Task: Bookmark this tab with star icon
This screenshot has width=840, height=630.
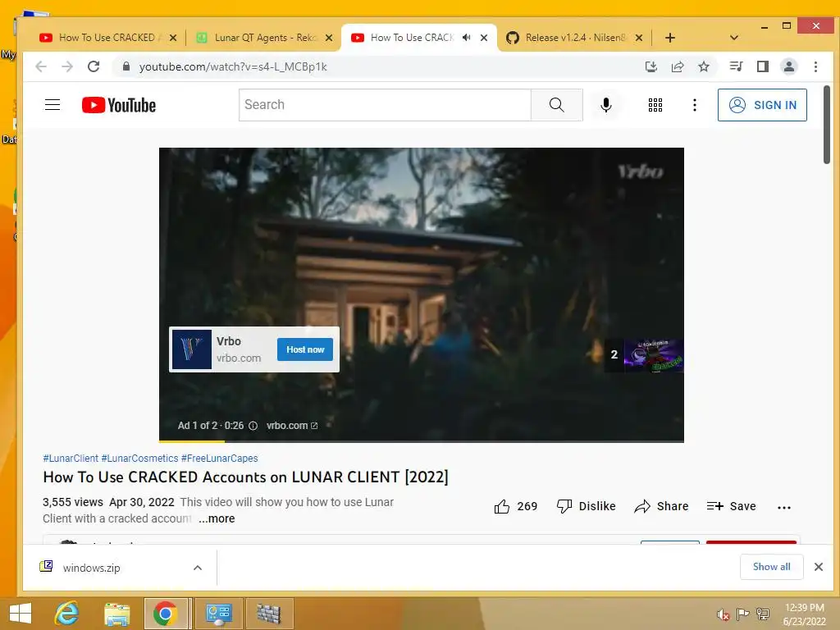Action: click(x=704, y=66)
